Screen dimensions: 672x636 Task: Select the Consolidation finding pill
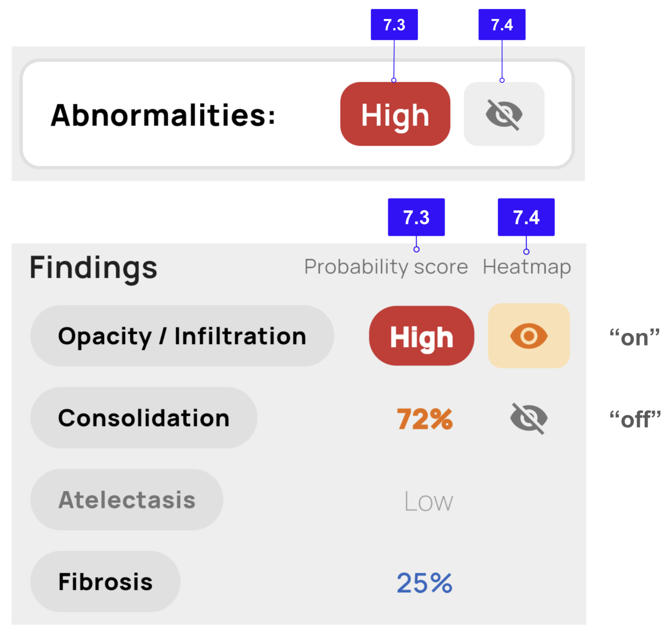[144, 418]
